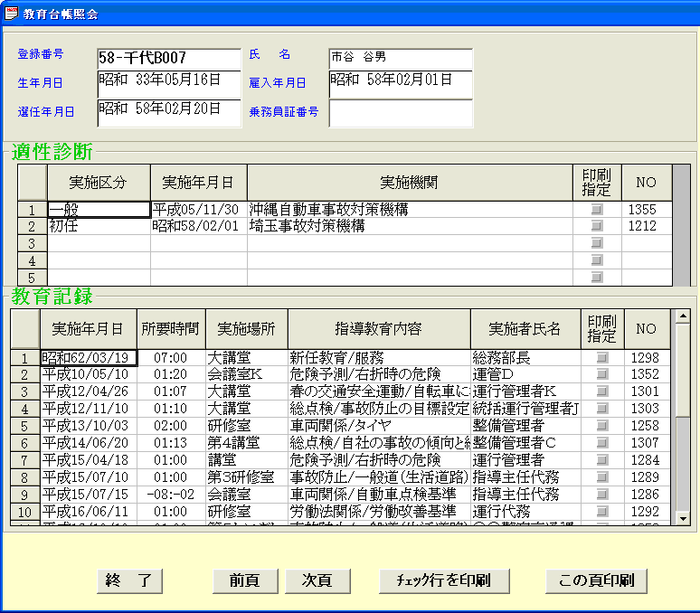Viewport: 700px width, 613px height.
Task: Select the 昭和62/03/19 cell in education records
Action: pos(89,358)
